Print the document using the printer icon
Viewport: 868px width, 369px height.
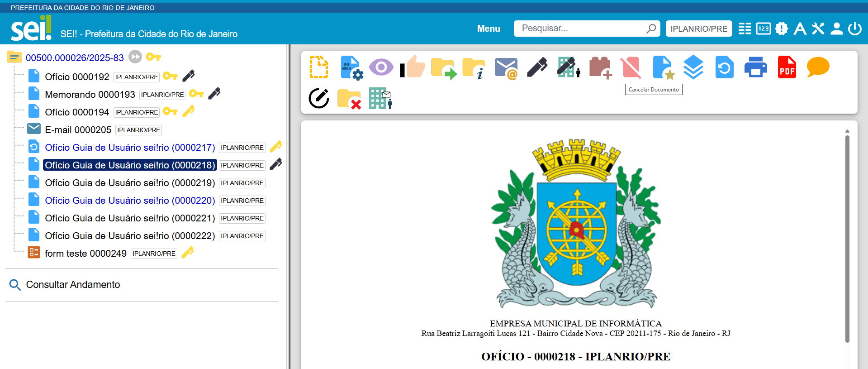click(x=755, y=67)
